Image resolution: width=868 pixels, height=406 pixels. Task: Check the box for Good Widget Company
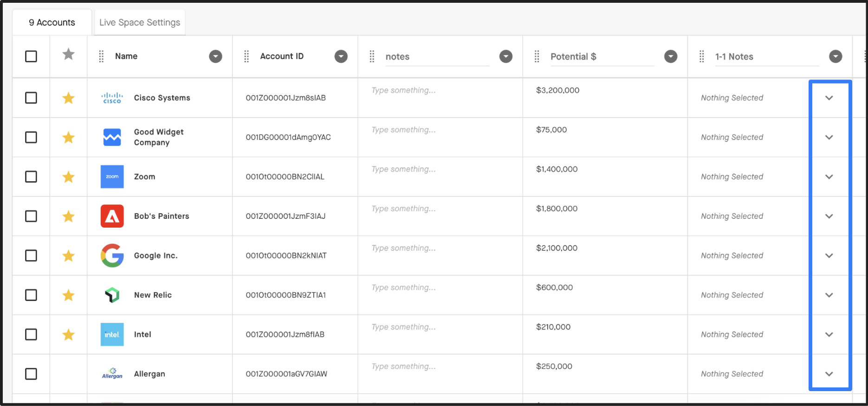[31, 138]
